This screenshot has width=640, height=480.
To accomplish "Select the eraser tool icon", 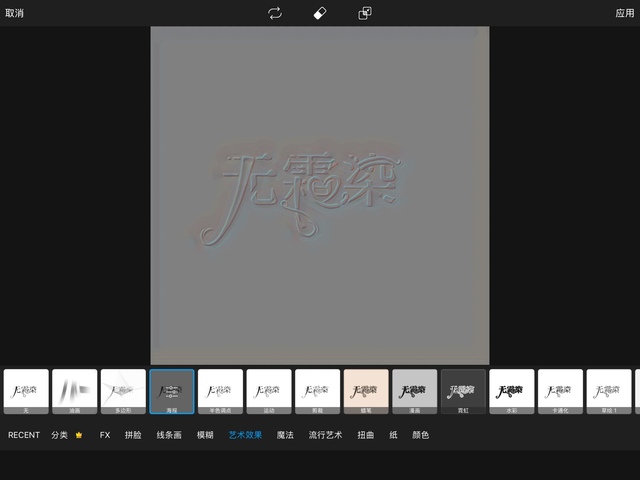I will 320,13.
